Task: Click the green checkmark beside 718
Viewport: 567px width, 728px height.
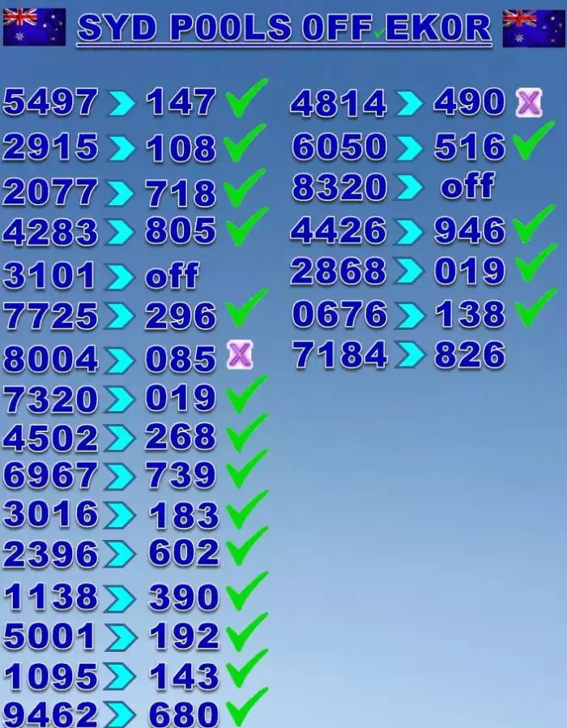Action: pyautogui.click(x=245, y=188)
